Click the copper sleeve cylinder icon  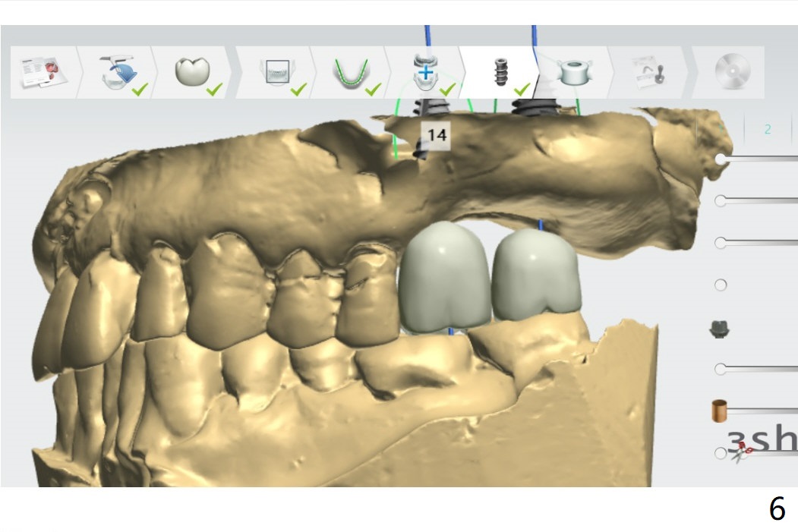(x=719, y=411)
